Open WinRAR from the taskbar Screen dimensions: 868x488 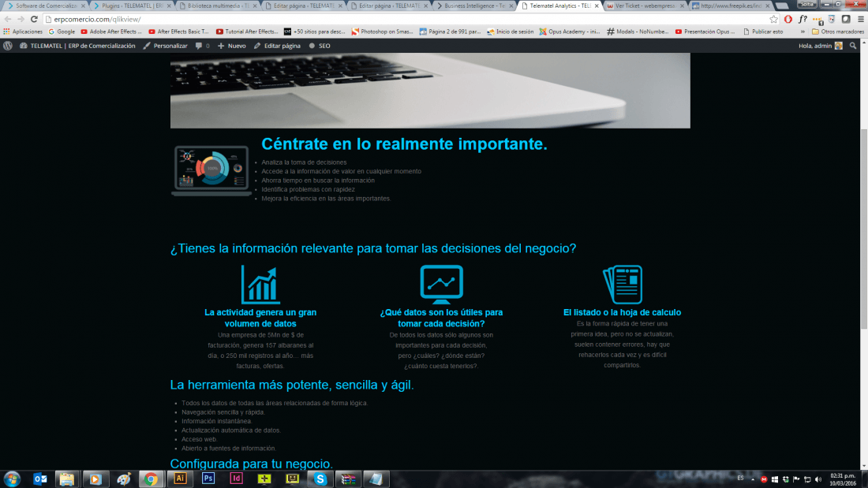tap(348, 479)
